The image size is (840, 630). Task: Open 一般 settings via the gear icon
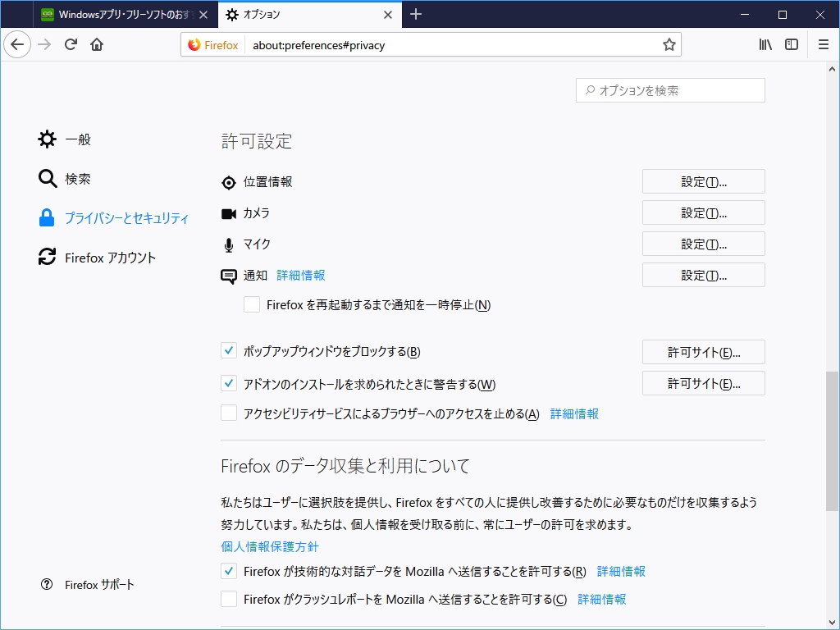coord(48,139)
